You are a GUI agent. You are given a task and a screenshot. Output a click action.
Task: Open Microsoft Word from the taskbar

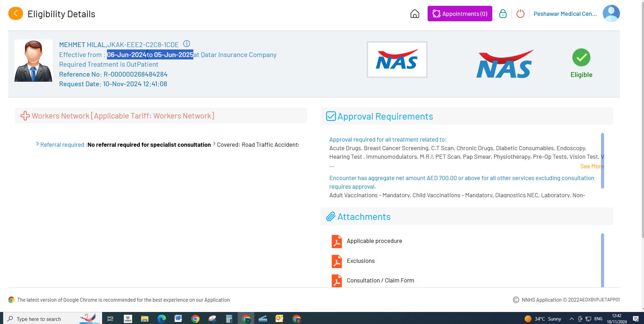click(178, 319)
